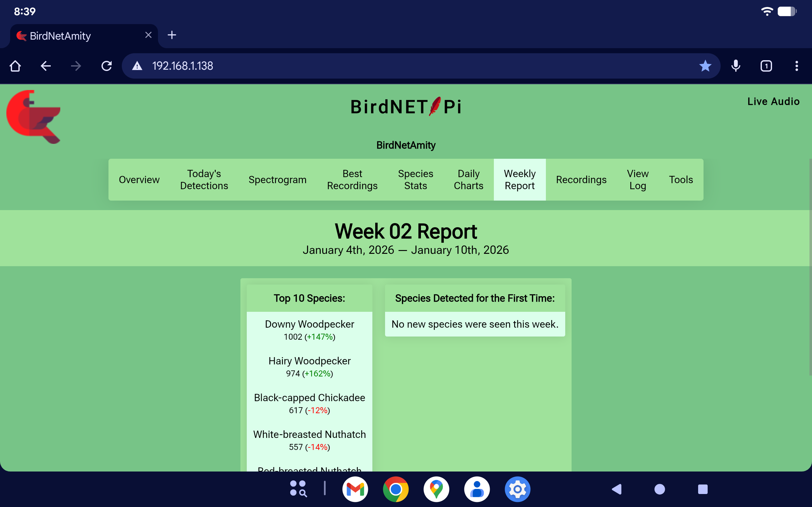The width and height of the screenshot is (812, 507).
Task: Open Chrome three-dot overflow menu
Action: pos(796,66)
